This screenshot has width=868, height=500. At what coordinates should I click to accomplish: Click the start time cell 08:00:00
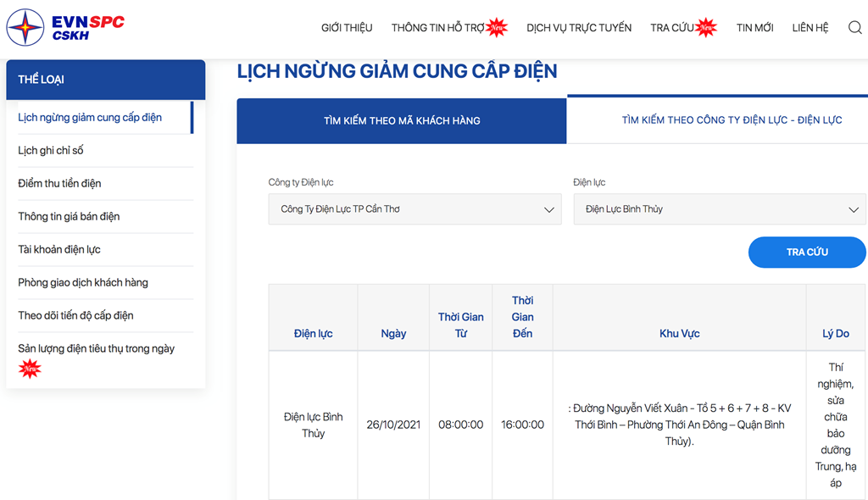coord(460,425)
